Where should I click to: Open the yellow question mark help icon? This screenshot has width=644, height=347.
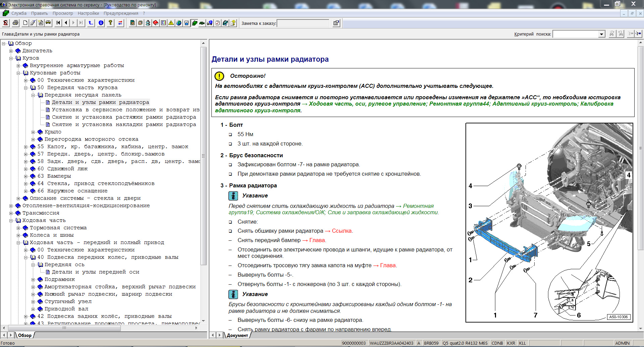[x=110, y=23]
